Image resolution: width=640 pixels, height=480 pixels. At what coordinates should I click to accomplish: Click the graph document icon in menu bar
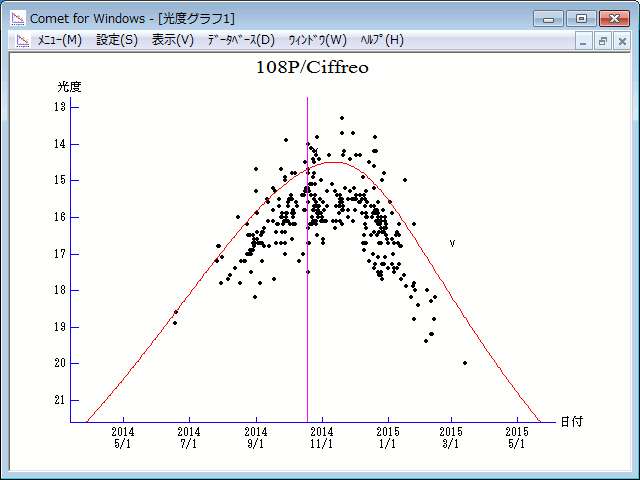(x=19, y=40)
